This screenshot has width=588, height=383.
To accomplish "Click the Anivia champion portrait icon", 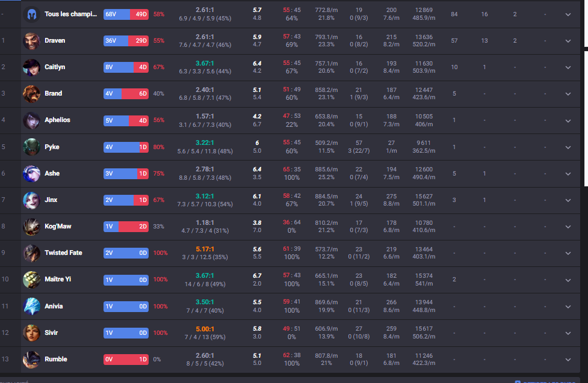I will click(x=31, y=306).
